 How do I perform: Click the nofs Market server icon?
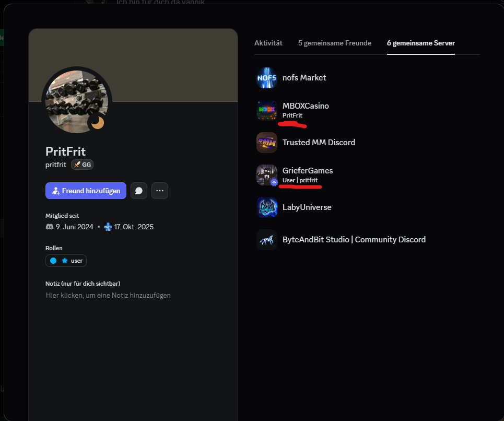point(267,78)
